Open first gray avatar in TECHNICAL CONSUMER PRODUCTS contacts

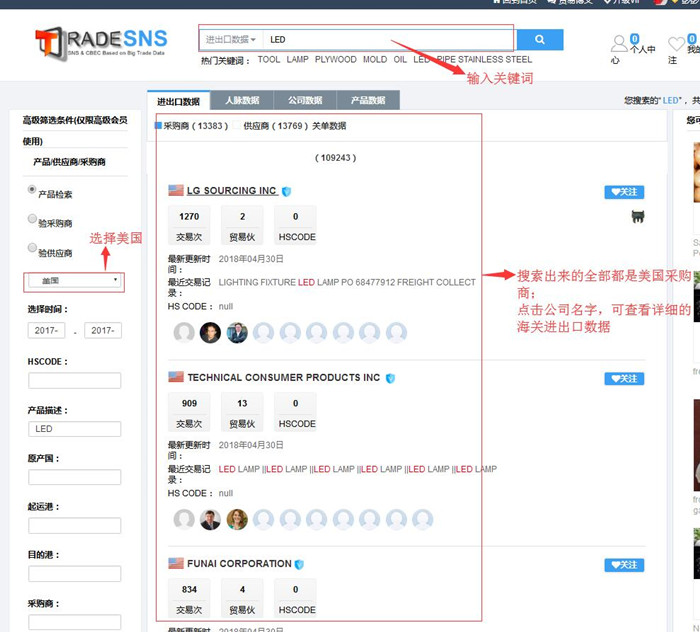(x=184, y=519)
